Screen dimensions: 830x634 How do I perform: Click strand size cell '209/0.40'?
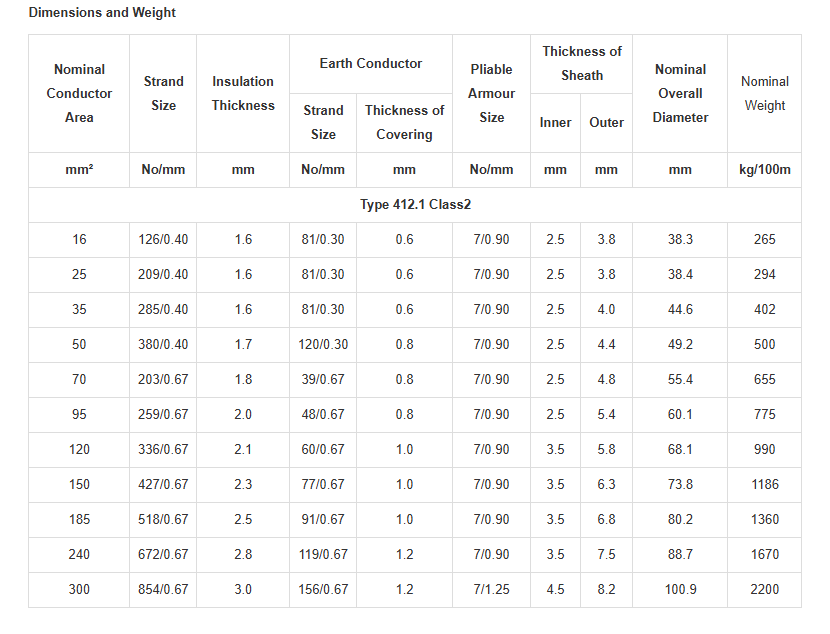pyautogui.click(x=163, y=275)
